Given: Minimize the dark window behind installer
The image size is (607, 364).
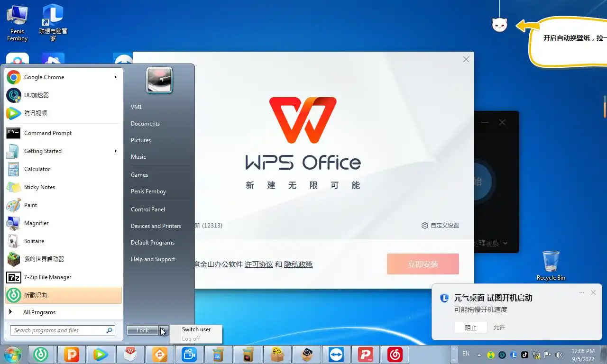Looking at the screenshot, I should click(x=485, y=122).
